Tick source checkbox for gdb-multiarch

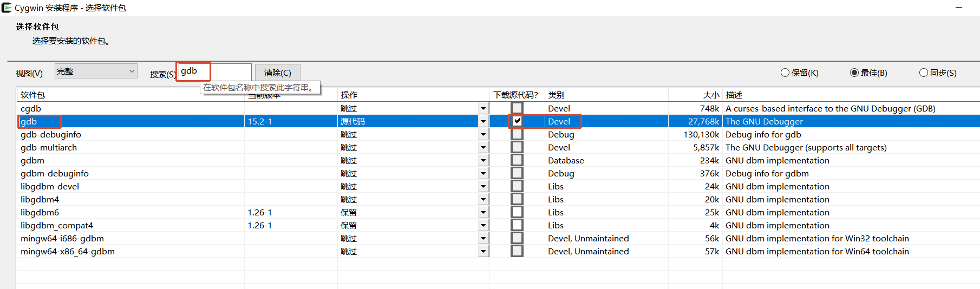517,147
